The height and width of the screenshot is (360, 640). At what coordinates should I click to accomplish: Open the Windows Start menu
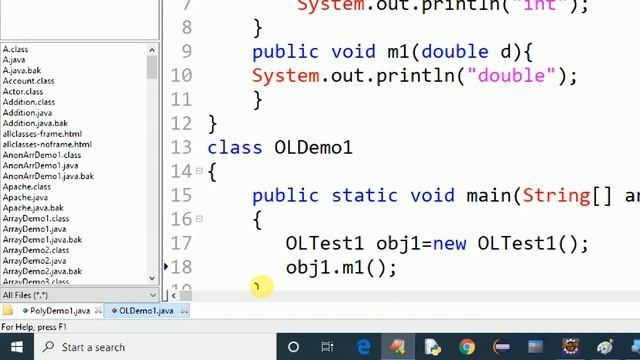pos(17,347)
